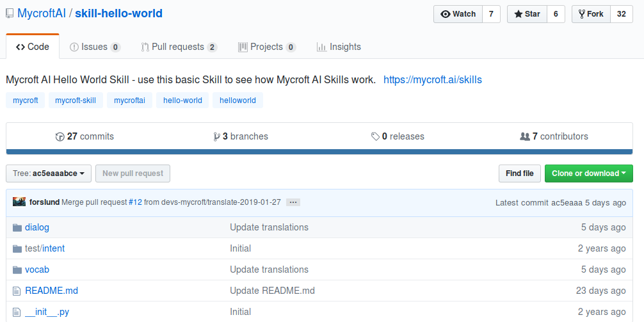Click the vocab folder icon
The height and width of the screenshot is (322, 644).
pos(17,270)
